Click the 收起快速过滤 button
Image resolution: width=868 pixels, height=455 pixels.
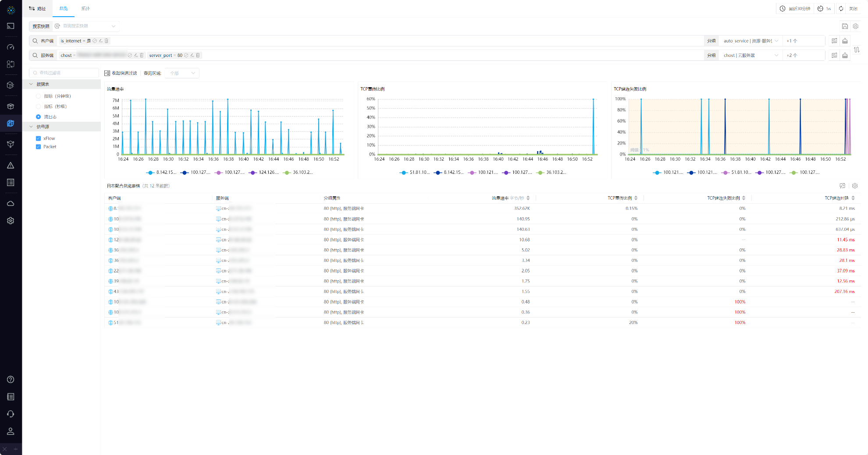(121, 73)
